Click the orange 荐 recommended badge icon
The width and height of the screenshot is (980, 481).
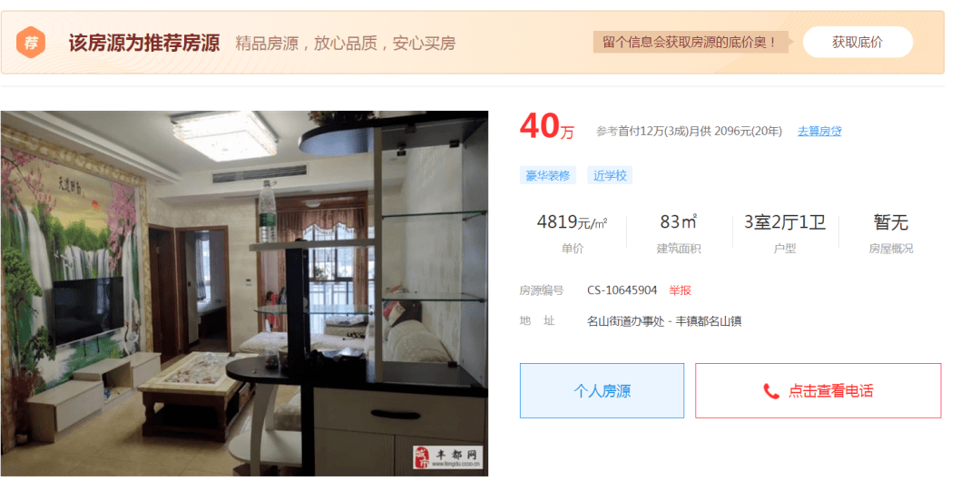(x=31, y=43)
